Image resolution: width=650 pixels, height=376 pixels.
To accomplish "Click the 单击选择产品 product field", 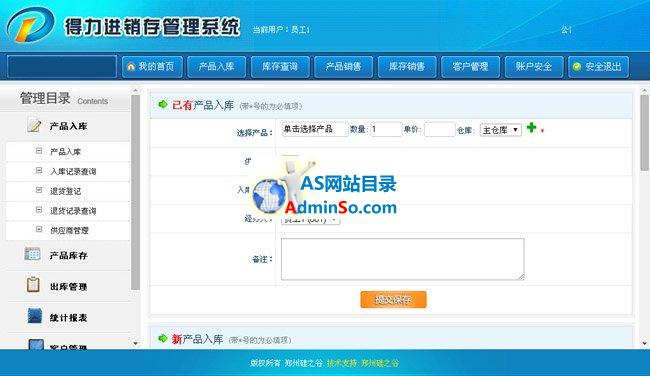I will point(315,129).
